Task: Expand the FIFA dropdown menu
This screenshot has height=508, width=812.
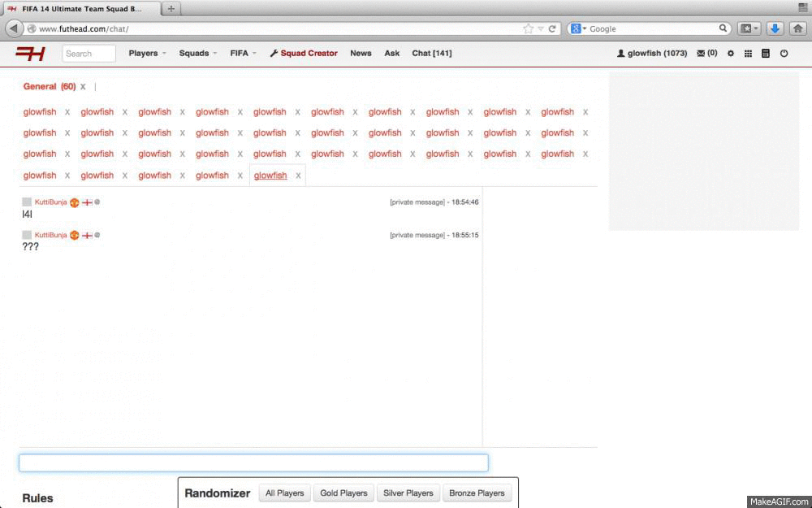Action: [x=243, y=54]
